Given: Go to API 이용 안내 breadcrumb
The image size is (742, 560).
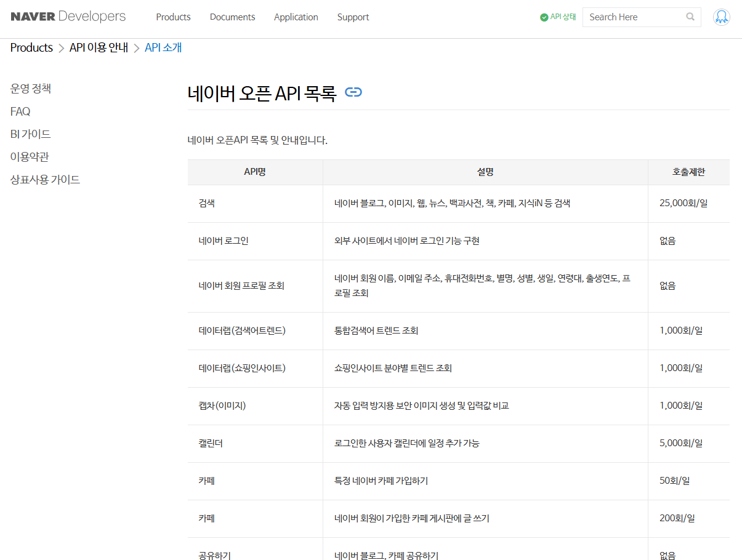Looking at the screenshot, I should 99,48.
